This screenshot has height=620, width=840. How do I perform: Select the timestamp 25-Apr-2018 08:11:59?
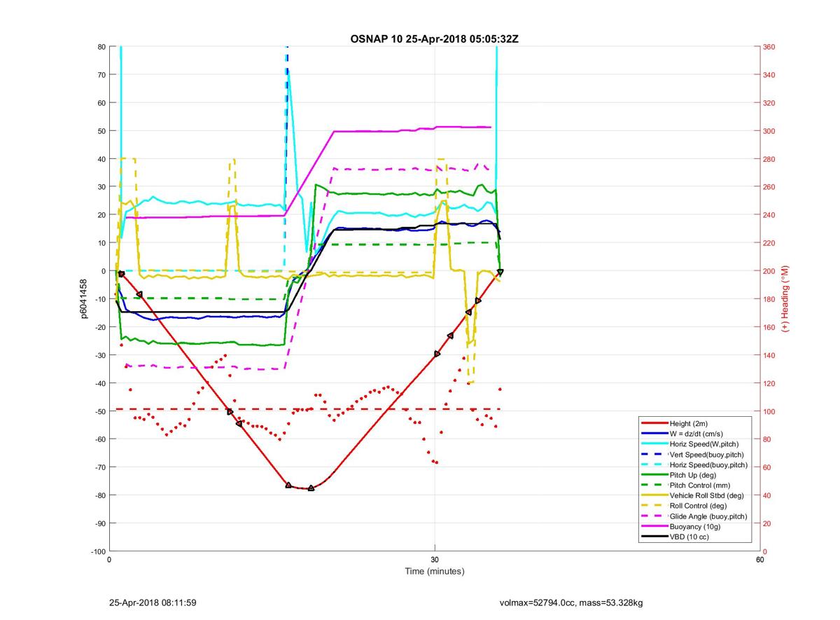pos(153,602)
